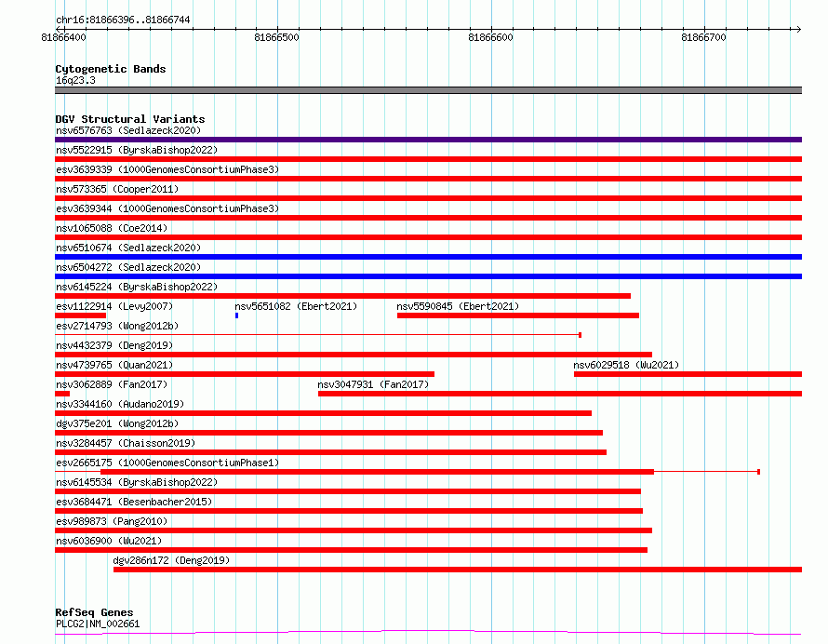The width and height of the screenshot is (828, 644).
Task: Click the 81866700 ruler position
Action: (x=704, y=37)
